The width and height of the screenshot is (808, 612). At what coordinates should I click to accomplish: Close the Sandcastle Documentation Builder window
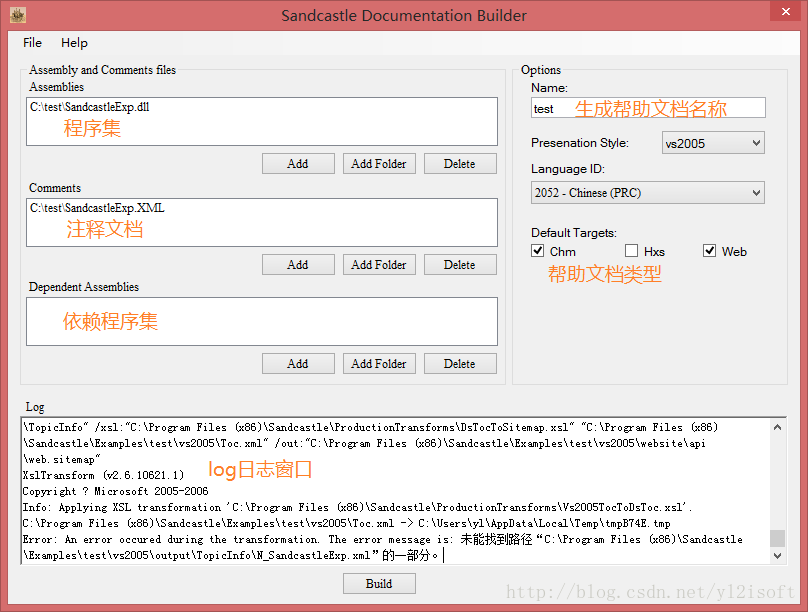[785, 11]
